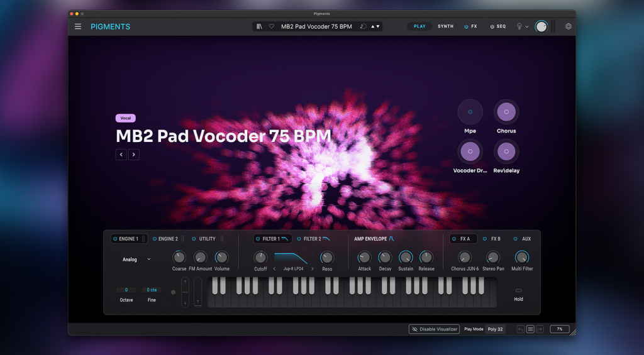Viewport: 644px width, 355px height.
Task: Toggle the Hold switch
Action: pyautogui.click(x=519, y=290)
